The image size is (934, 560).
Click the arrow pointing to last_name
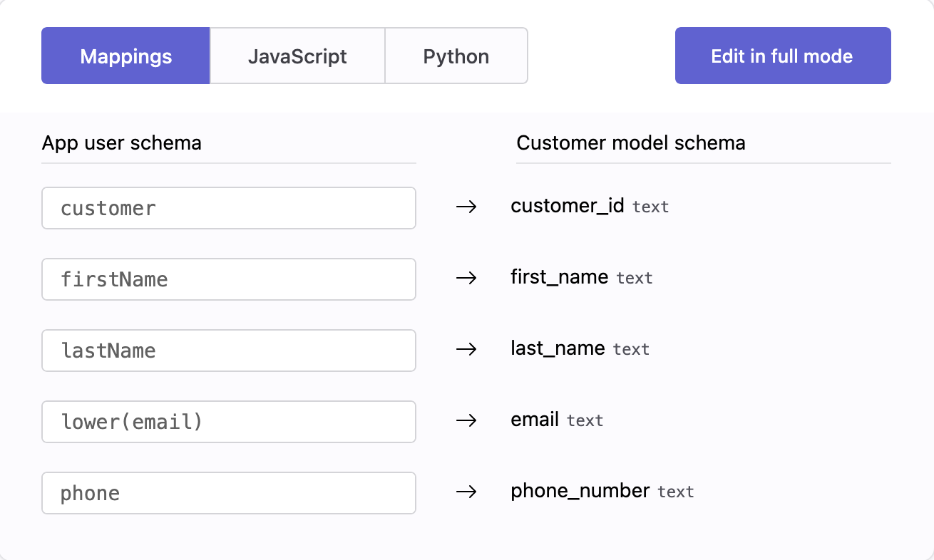(x=466, y=350)
